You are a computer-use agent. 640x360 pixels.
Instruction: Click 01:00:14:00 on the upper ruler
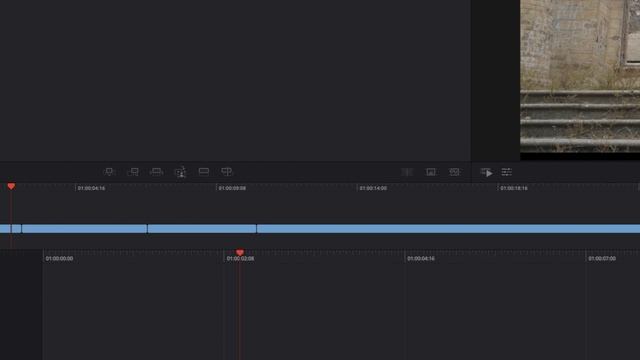(373, 188)
